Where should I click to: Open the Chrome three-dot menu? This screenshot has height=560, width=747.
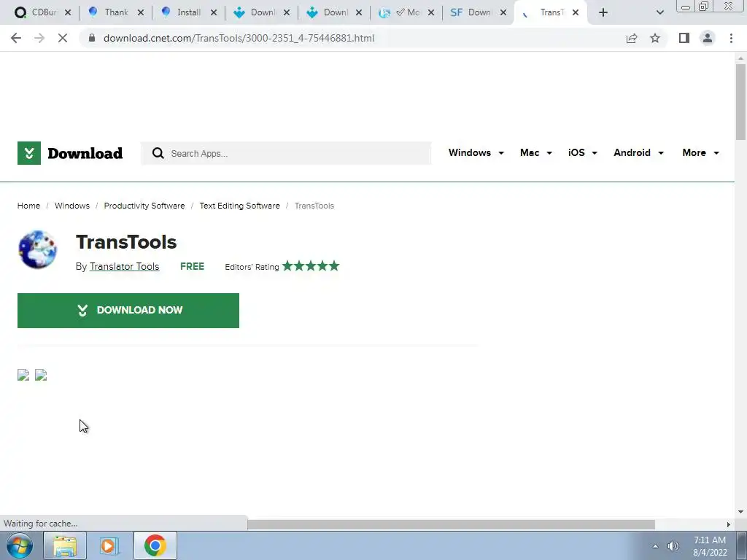pos(731,38)
